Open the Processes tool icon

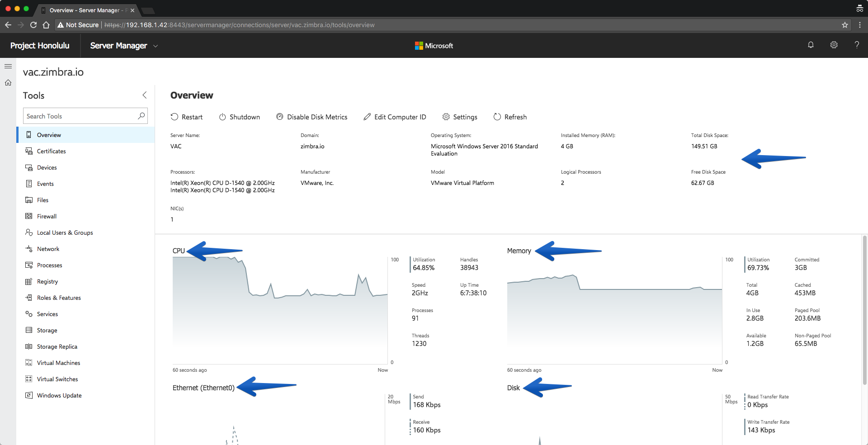tap(29, 265)
